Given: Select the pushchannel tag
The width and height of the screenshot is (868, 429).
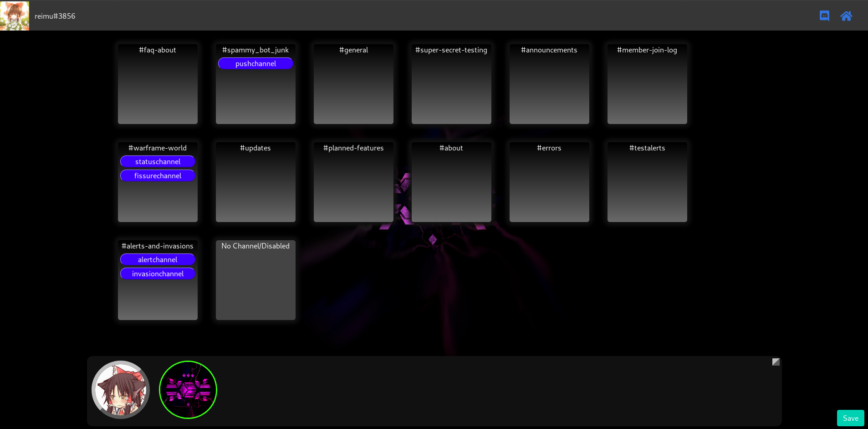Looking at the screenshot, I should [x=255, y=64].
